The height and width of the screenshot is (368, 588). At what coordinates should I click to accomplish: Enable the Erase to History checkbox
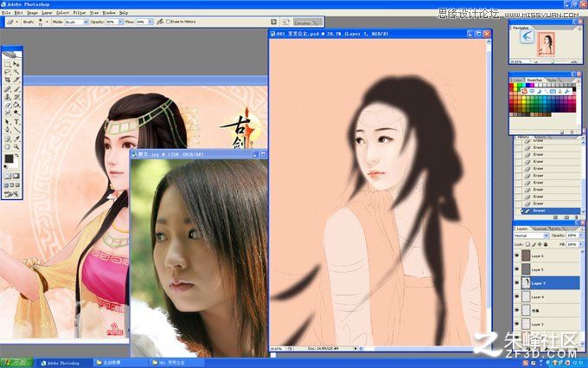pyautogui.click(x=168, y=22)
